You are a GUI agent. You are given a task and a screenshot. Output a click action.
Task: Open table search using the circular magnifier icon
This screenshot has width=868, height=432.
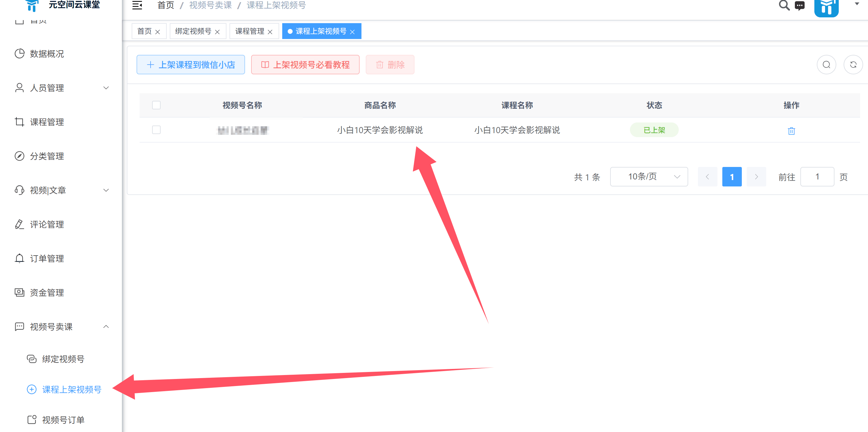click(826, 64)
